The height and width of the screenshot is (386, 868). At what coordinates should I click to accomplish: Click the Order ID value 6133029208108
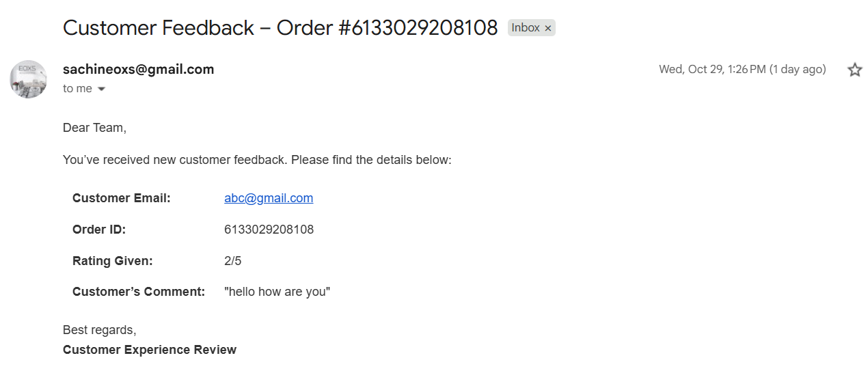[x=269, y=230]
